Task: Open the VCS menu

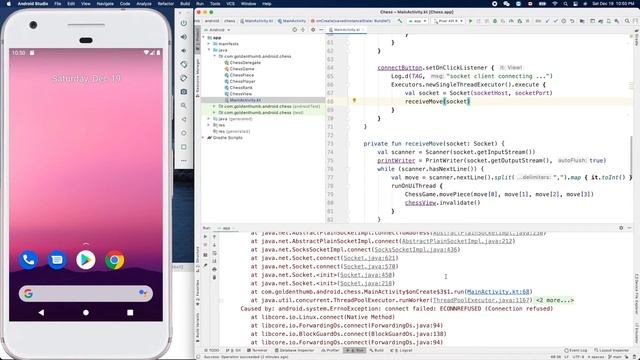Action: click(231, 4)
